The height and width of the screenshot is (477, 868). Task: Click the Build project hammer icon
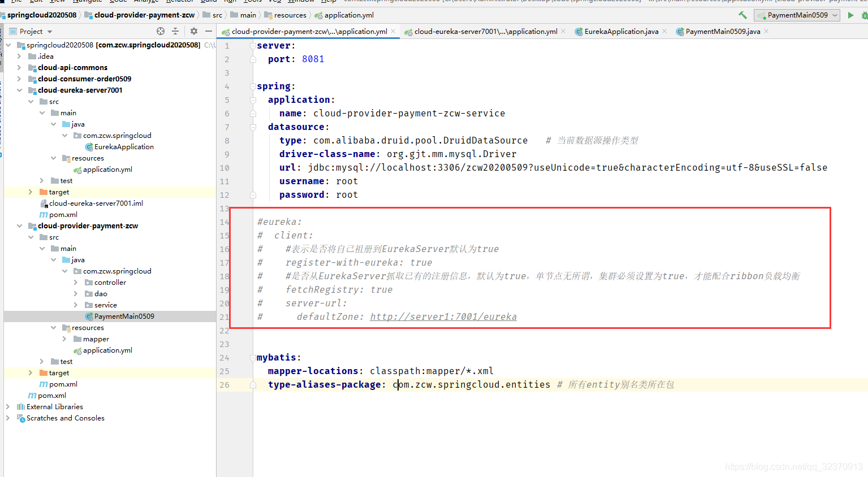click(742, 15)
